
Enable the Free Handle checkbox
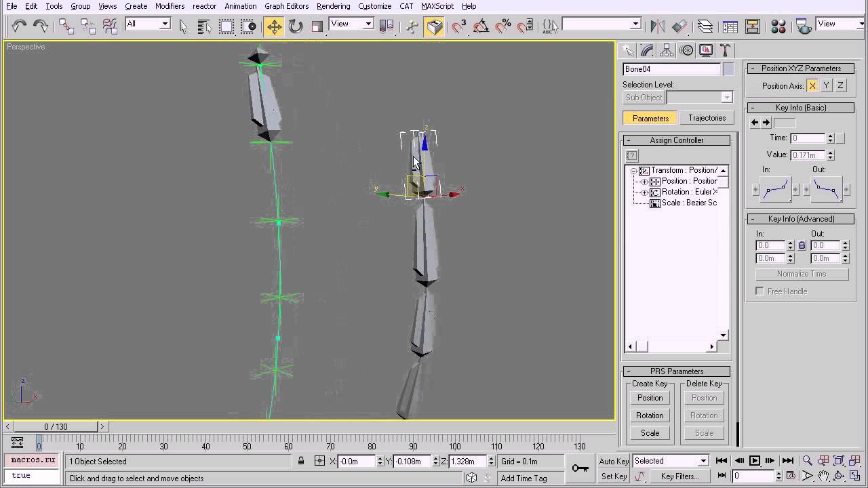pos(760,291)
